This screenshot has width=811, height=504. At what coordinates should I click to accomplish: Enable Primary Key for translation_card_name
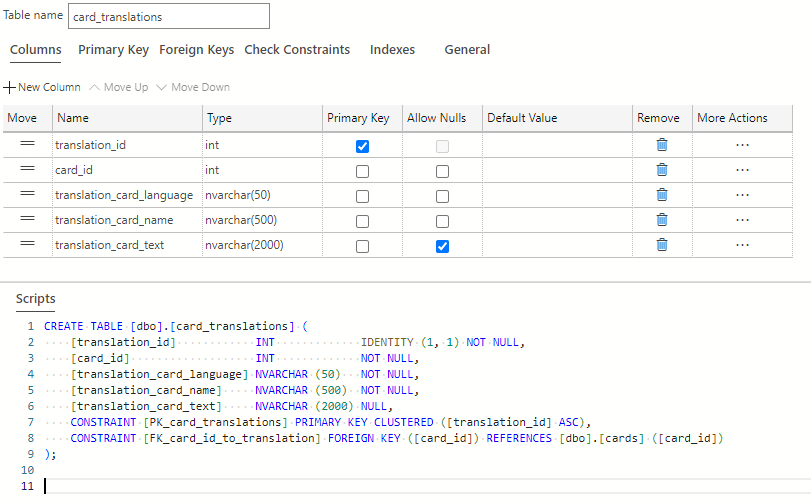[x=363, y=221]
